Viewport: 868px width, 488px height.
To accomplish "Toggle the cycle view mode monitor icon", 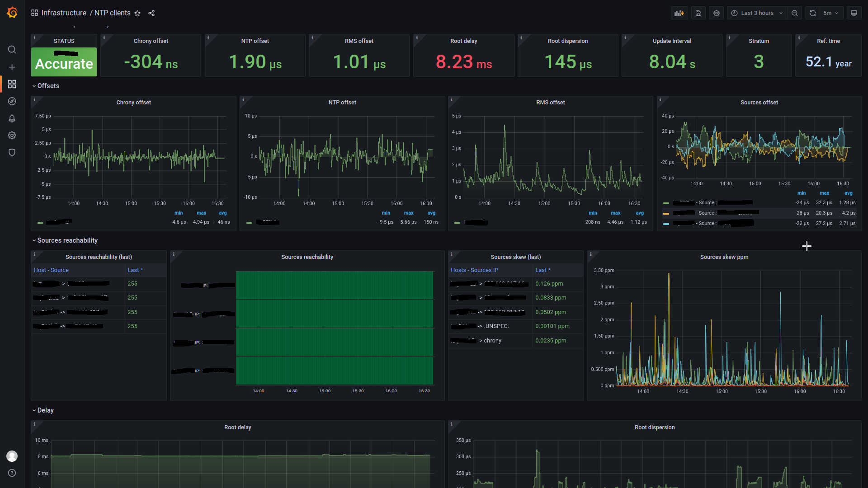I will click(x=854, y=13).
